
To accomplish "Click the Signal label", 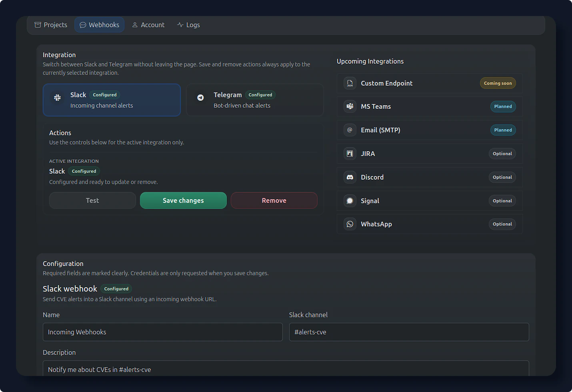I will [x=370, y=201].
